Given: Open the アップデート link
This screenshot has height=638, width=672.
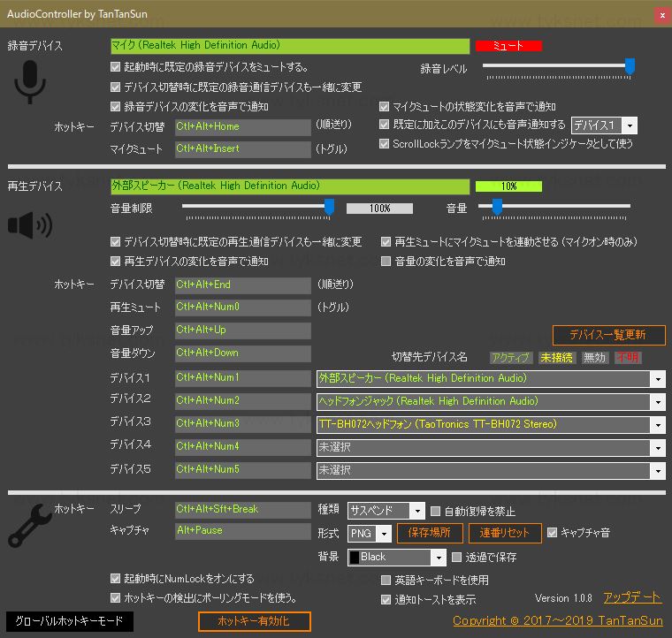Looking at the screenshot, I should pos(632,597).
